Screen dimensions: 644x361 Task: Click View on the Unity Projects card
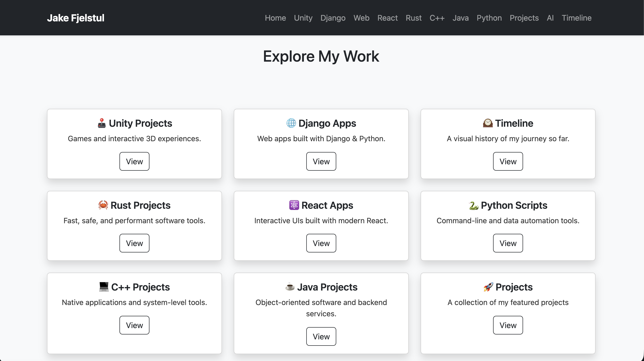click(x=134, y=161)
